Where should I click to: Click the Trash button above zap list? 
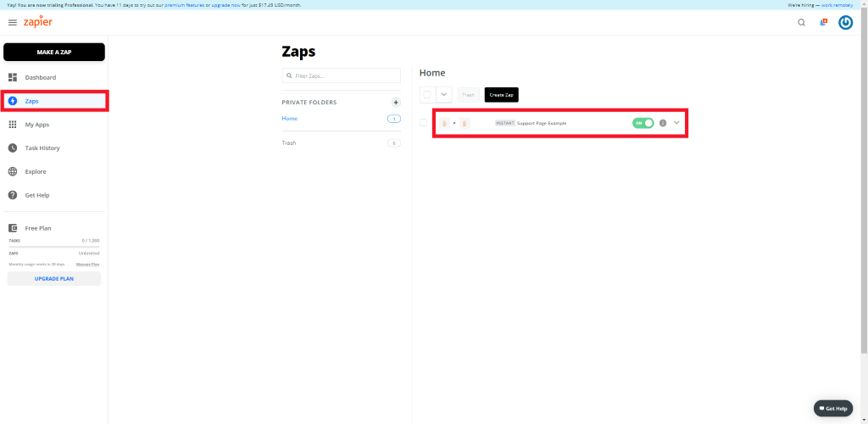tap(468, 95)
